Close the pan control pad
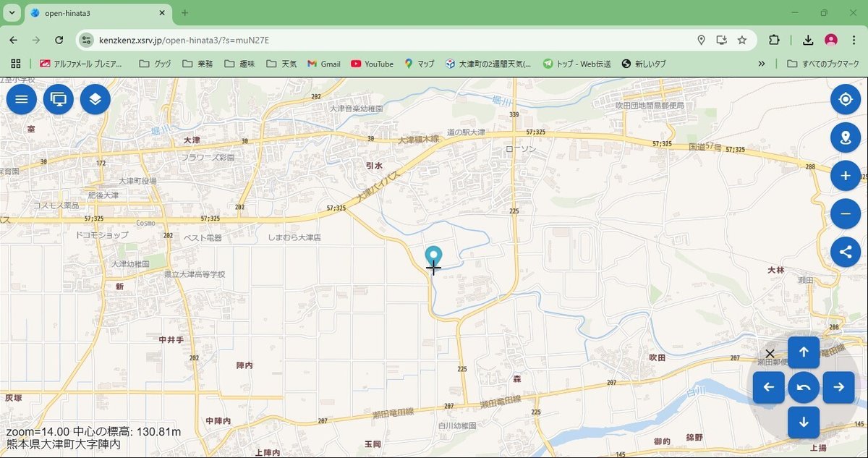The width and height of the screenshot is (868, 458). tap(770, 354)
